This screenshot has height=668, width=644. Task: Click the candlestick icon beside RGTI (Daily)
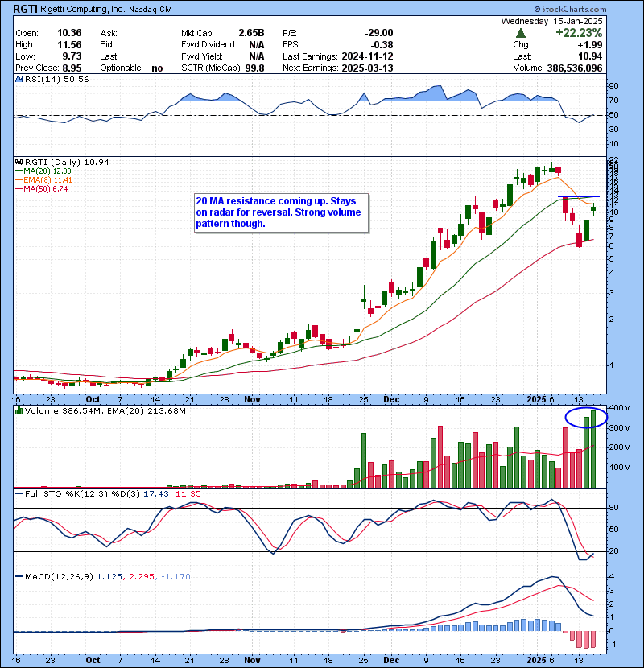(x=19, y=163)
